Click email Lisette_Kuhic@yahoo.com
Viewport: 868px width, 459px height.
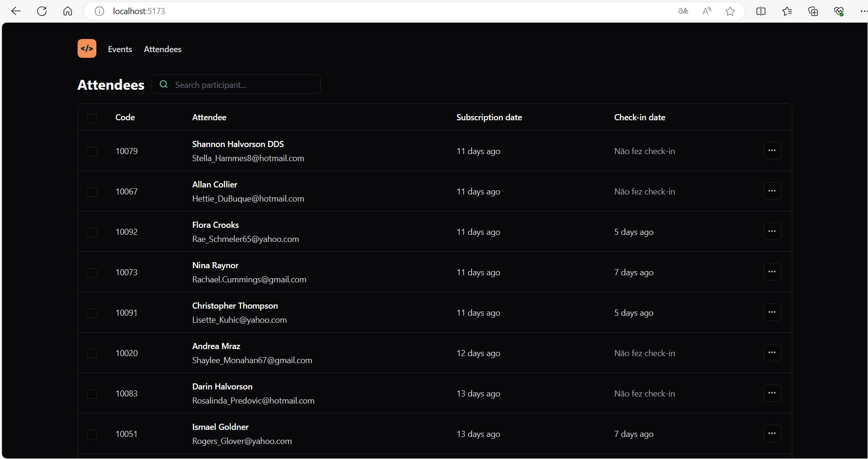[239, 320]
